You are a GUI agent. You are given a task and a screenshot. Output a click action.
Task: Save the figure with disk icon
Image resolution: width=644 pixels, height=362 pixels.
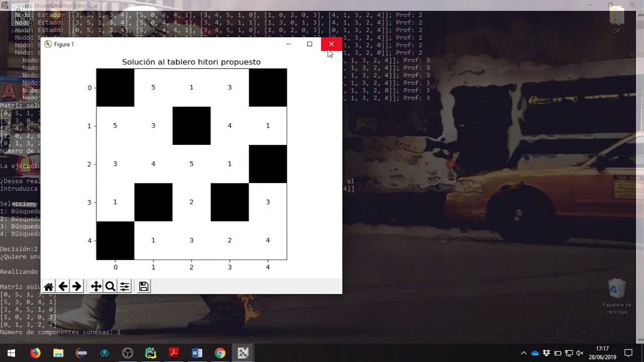[143, 287]
